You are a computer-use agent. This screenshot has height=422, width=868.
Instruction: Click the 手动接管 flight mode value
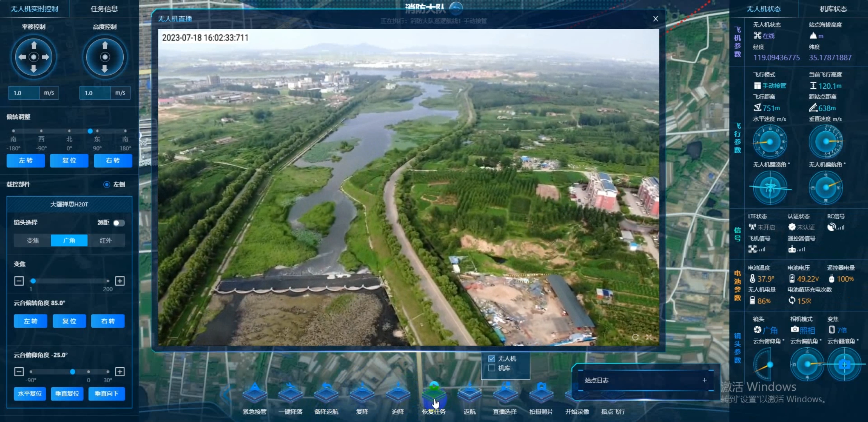[774, 86]
